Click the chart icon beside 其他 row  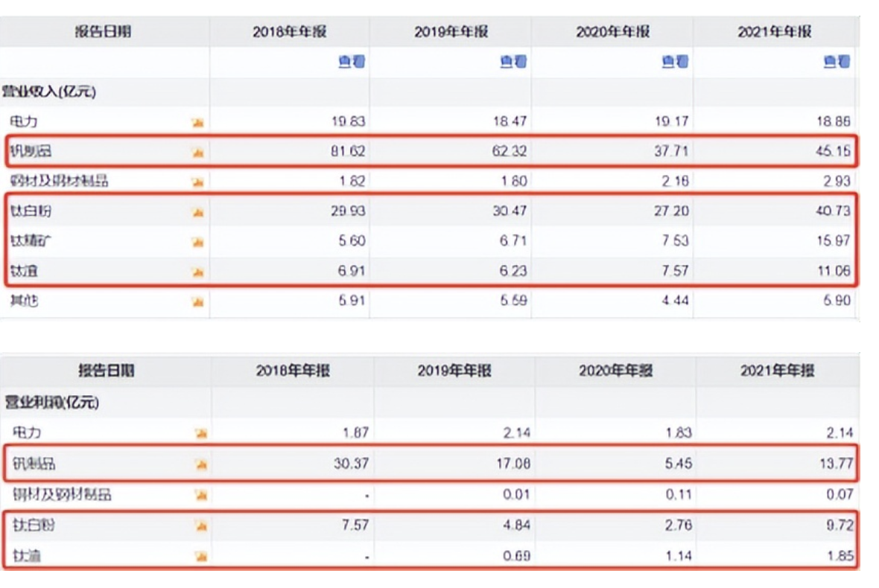tap(197, 301)
